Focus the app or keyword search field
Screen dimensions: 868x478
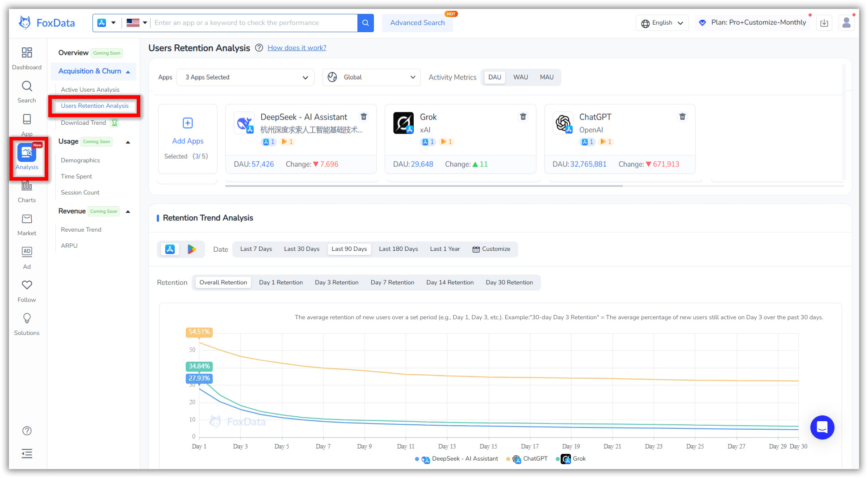point(253,23)
